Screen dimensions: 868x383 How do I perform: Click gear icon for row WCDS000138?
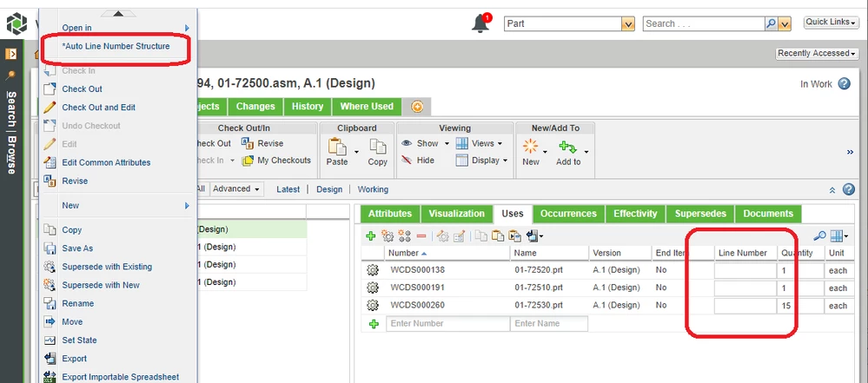click(x=373, y=270)
